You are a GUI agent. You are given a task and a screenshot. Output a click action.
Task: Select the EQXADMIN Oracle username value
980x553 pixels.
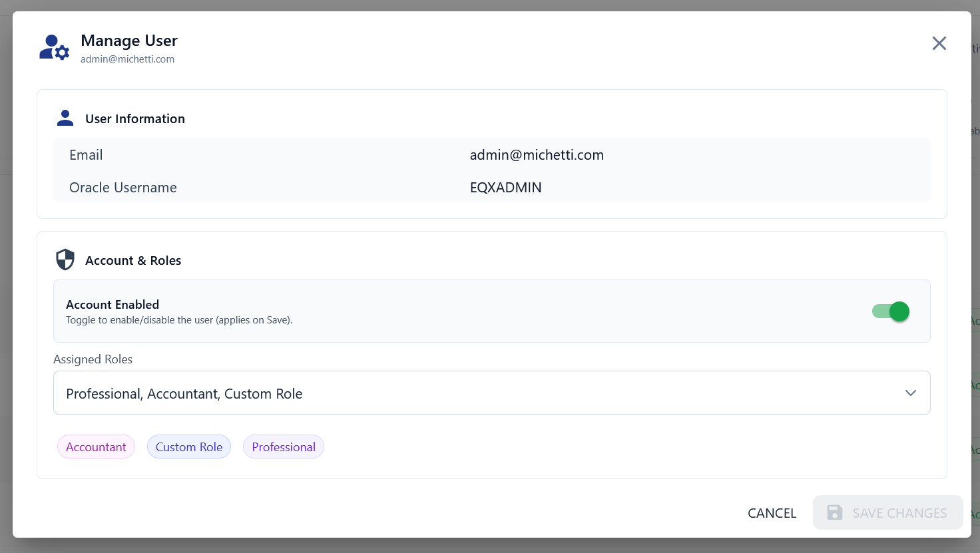click(506, 187)
